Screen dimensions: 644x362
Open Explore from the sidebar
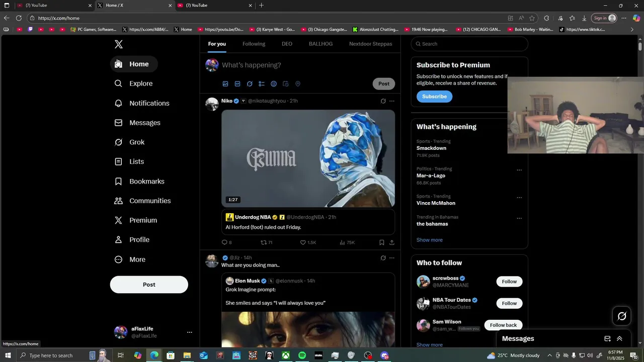pos(133,83)
